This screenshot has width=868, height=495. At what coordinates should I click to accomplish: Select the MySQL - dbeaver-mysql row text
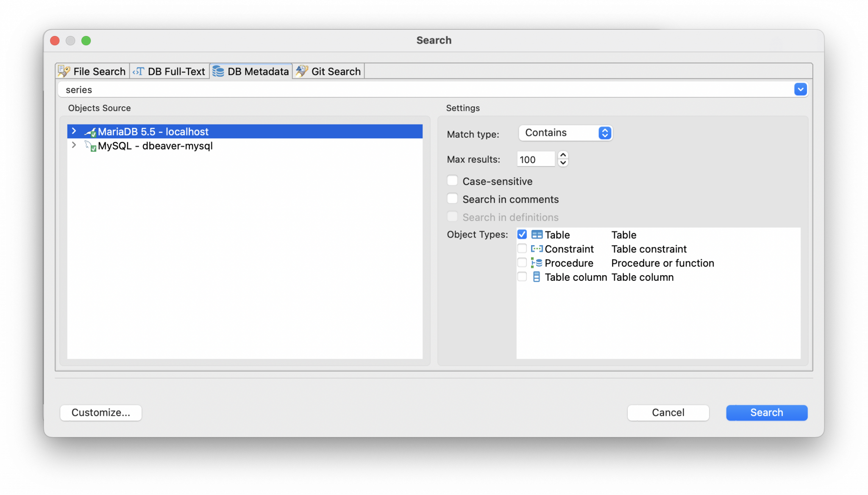click(x=155, y=146)
